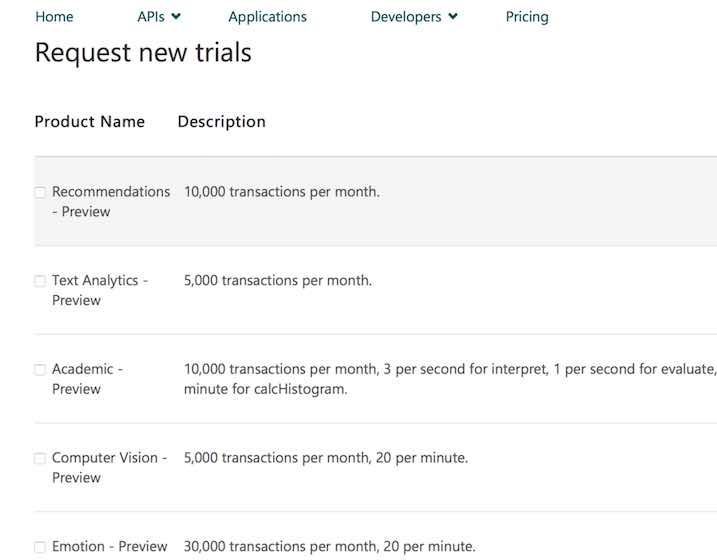Click the Description column header
717x560 pixels.
221,122
